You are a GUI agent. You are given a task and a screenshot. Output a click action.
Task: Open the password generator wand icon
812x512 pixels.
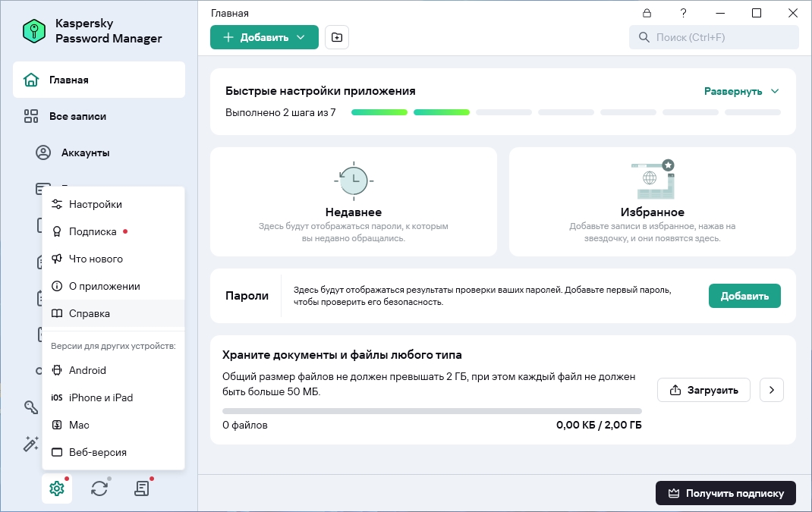pyautogui.click(x=31, y=444)
